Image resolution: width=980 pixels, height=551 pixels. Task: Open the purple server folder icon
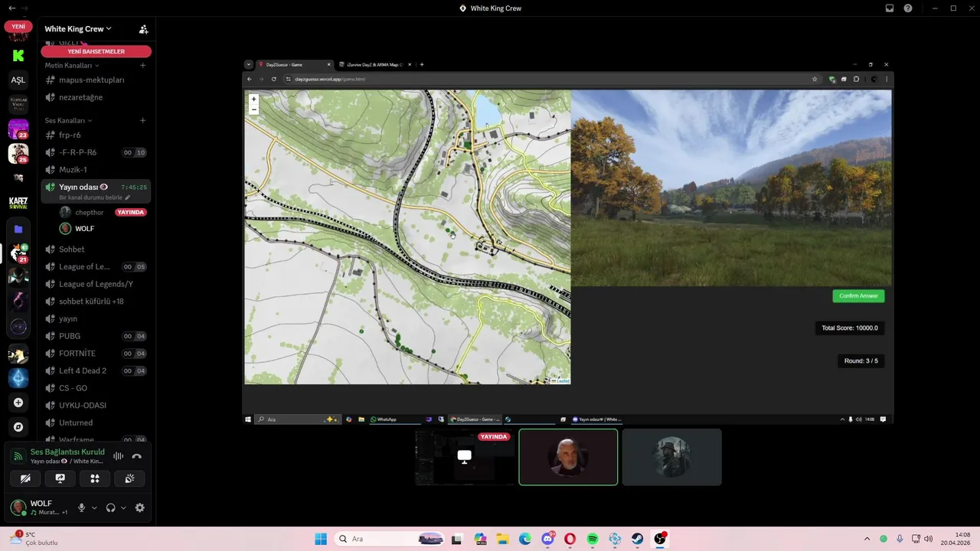click(18, 229)
